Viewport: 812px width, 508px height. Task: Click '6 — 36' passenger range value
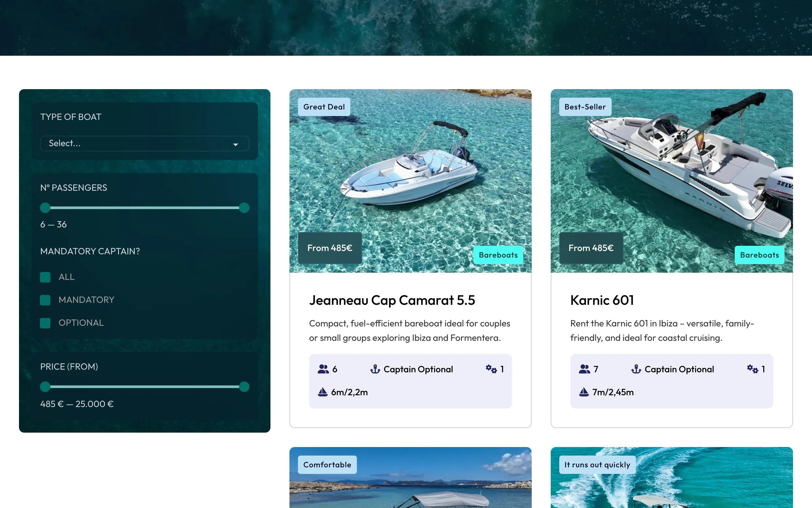[53, 225]
